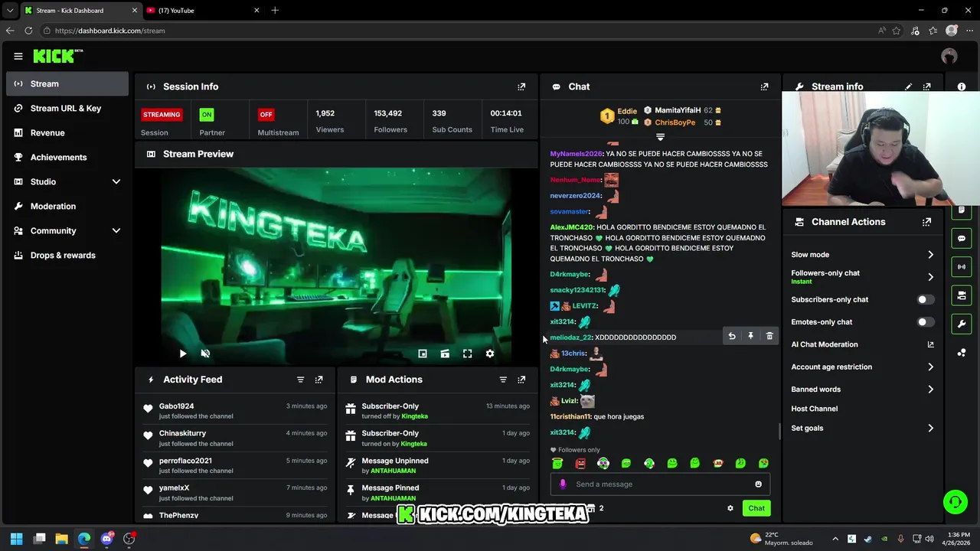Pop out the Chat panel
Image resolution: width=980 pixels, height=551 pixels.
tap(764, 86)
